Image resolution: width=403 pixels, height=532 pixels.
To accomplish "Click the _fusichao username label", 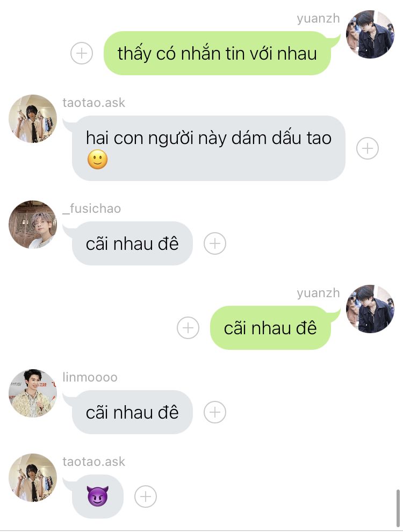I will click(x=91, y=209).
